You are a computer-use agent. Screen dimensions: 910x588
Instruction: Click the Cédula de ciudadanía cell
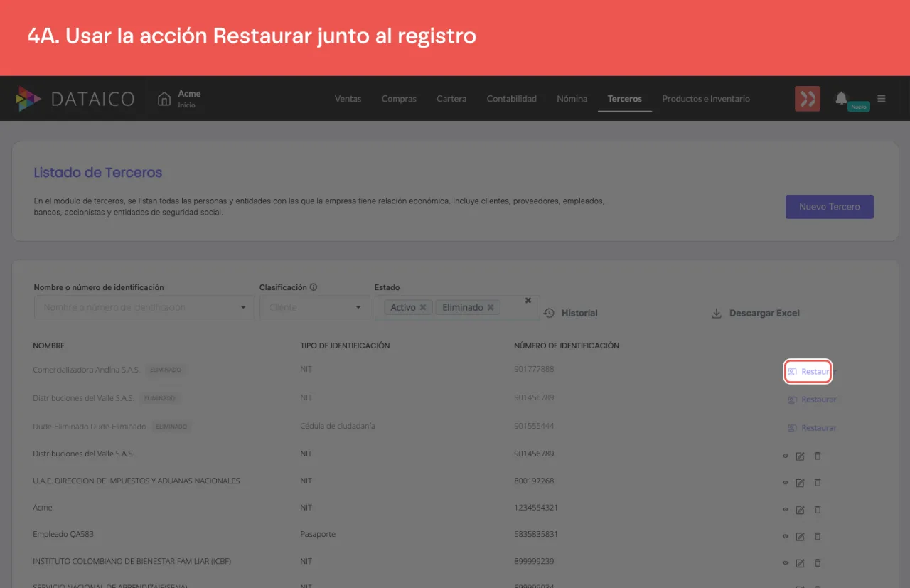[x=338, y=426]
